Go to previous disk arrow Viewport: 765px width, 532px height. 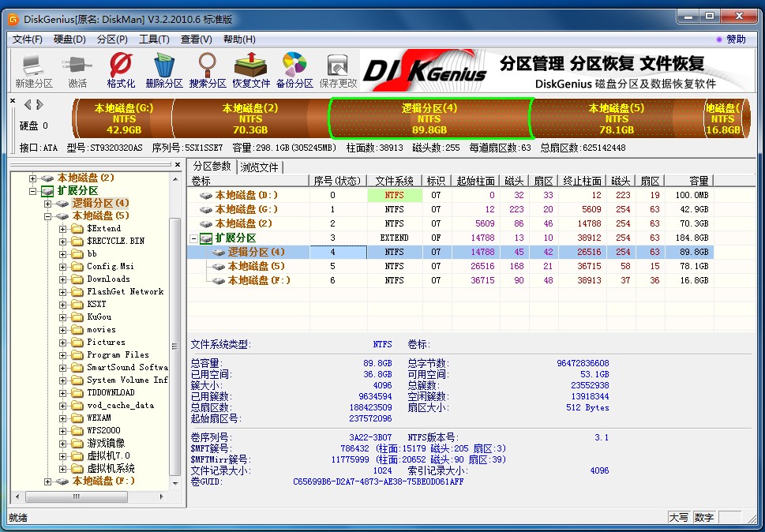point(28,104)
